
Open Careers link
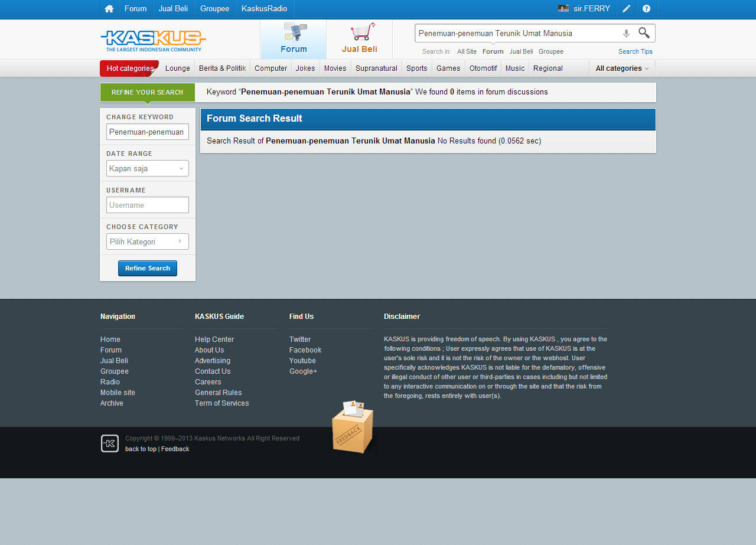(208, 382)
